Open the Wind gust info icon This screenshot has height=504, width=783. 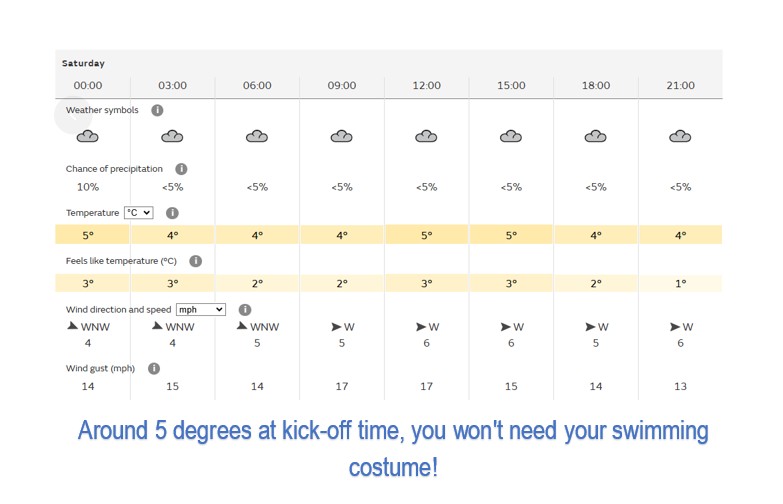coord(154,368)
